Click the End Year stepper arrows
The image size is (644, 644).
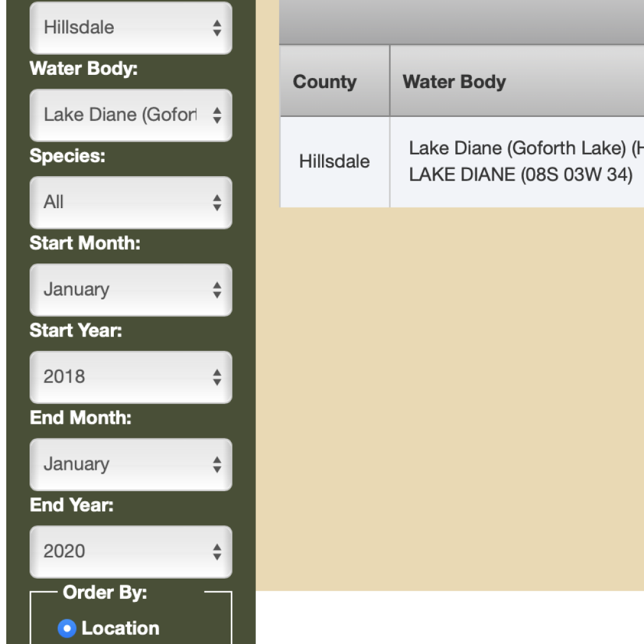coord(217,552)
